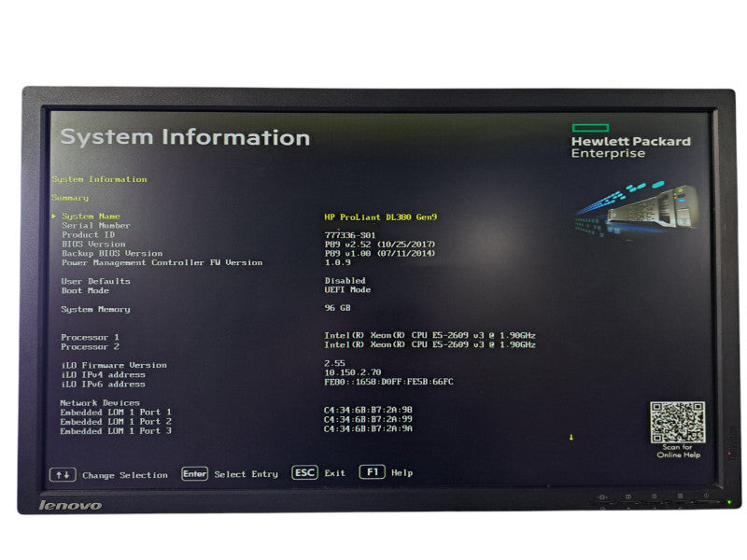Screen dimensions: 747x560
Task: Click the up/down arrows key icon
Action: point(63,475)
